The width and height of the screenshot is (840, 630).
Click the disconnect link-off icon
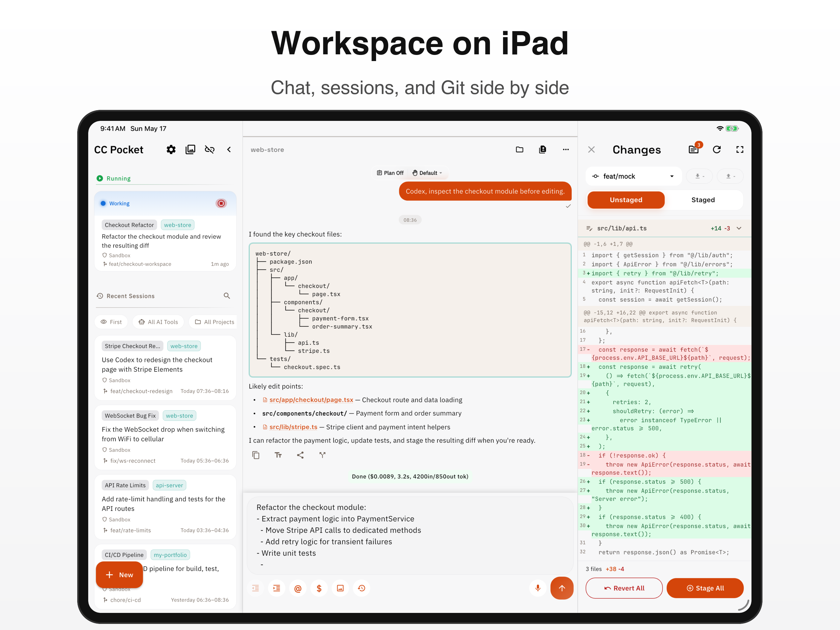click(x=210, y=150)
